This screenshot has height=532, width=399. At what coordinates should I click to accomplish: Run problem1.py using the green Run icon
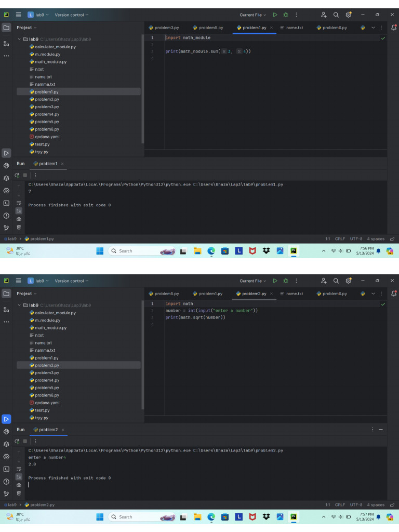(275, 15)
